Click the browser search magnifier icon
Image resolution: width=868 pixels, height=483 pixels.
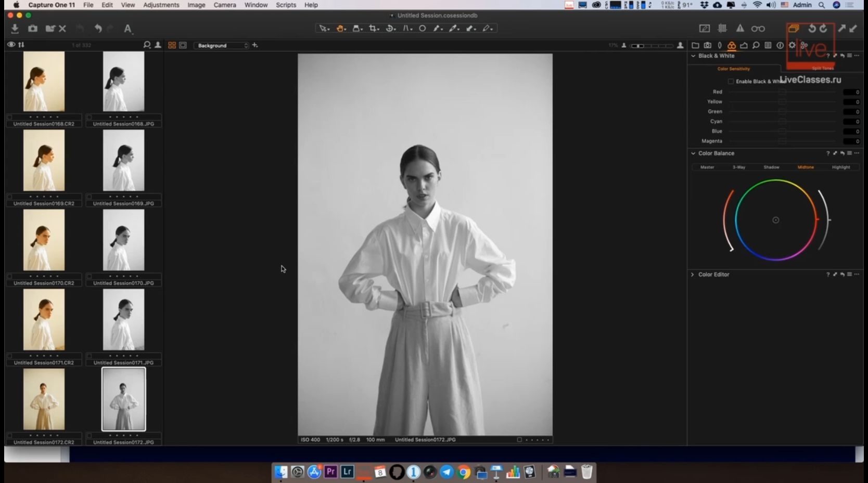pyautogui.click(x=147, y=45)
